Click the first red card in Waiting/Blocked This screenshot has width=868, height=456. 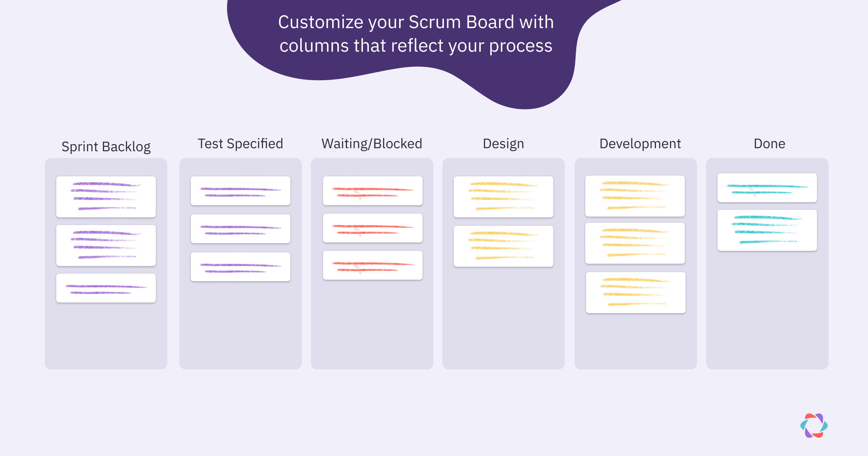click(373, 191)
